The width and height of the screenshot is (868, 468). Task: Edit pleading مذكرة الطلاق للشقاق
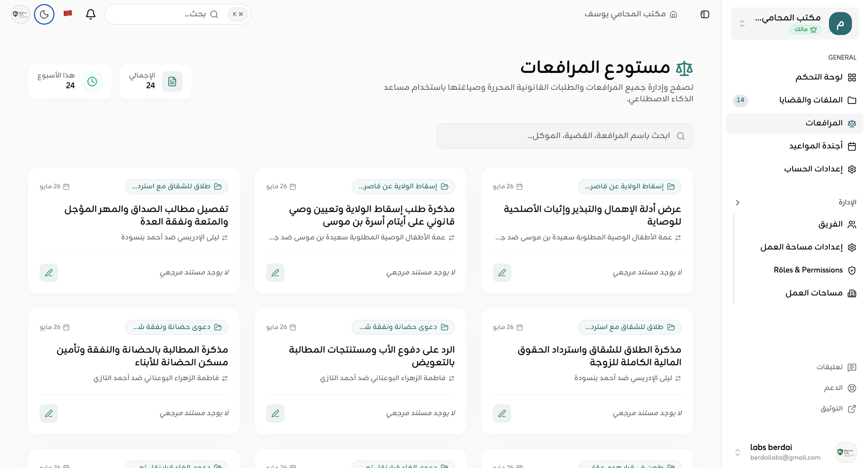point(502,413)
